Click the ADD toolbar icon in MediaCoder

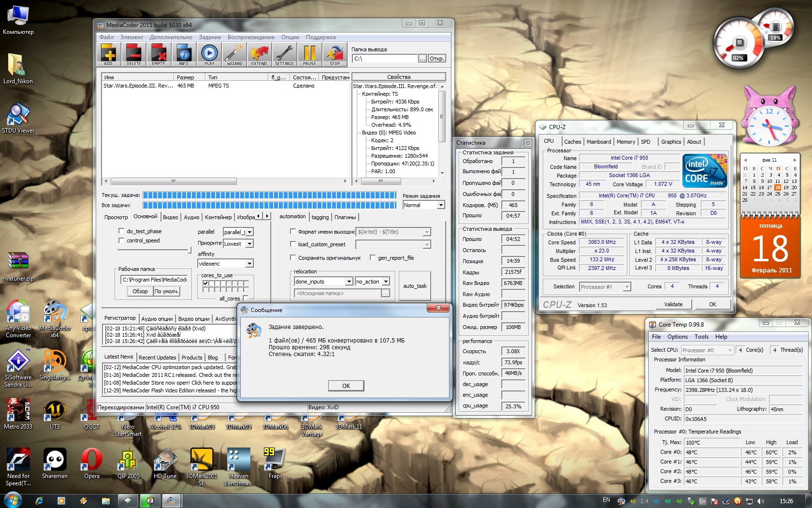click(108, 55)
